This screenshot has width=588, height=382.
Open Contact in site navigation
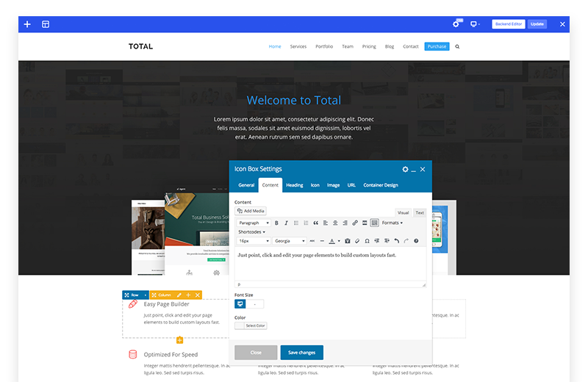pos(411,46)
